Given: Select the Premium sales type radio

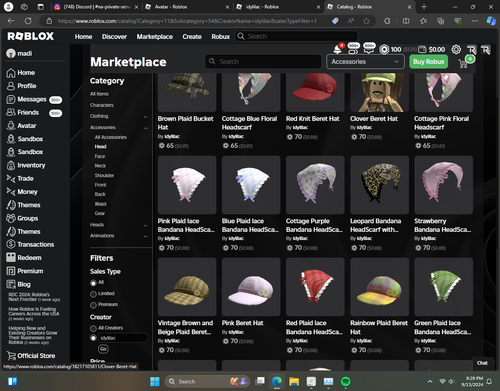Looking at the screenshot, I should click(x=93, y=305).
